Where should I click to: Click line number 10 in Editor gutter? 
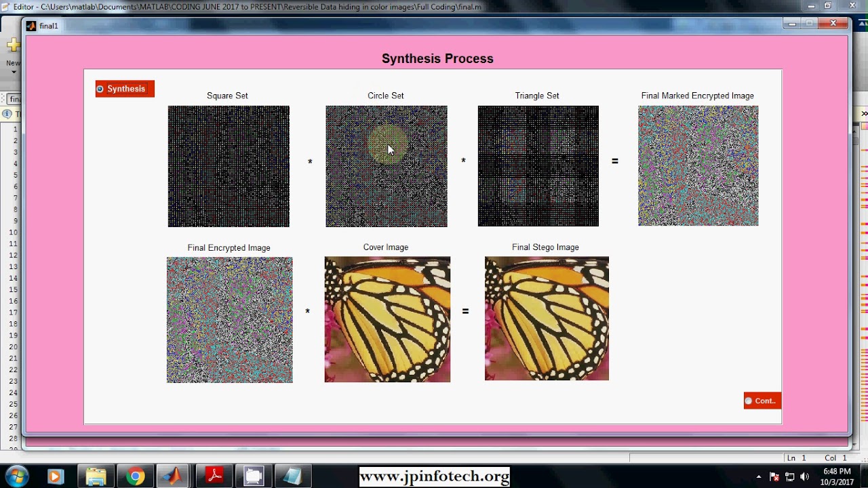point(13,232)
